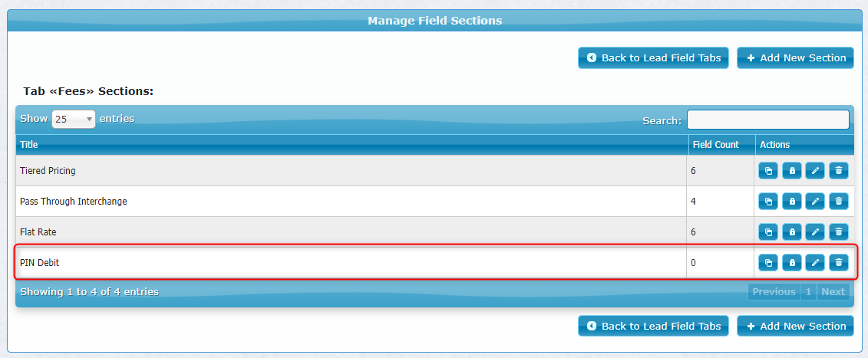
Task: Click bottom Add New Section button
Action: [796, 327]
